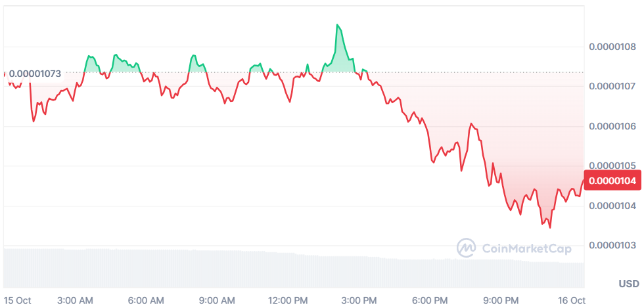Click the 0.00001073 opening price label
Image resolution: width=644 pixels, height=305 pixels.
(x=35, y=74)
